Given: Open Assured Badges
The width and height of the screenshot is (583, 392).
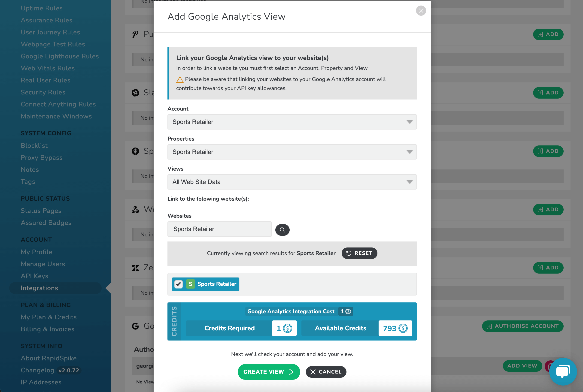Looking at the screenshot, I should (x=46, y=223).
